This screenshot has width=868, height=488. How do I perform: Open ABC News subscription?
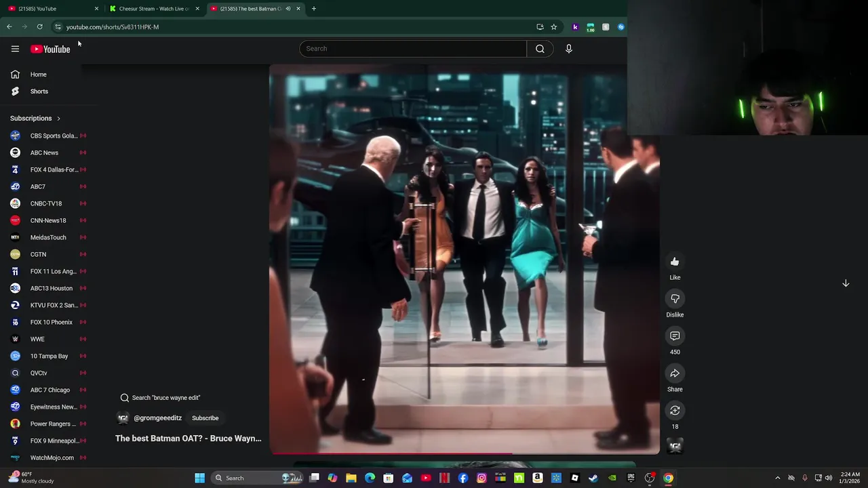coord(47,152)
